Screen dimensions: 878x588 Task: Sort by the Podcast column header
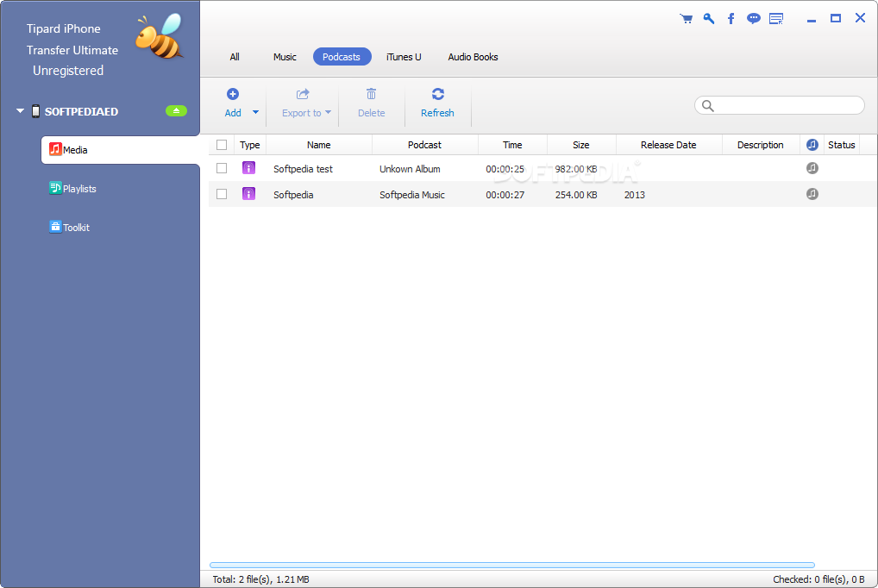point(424,145)
